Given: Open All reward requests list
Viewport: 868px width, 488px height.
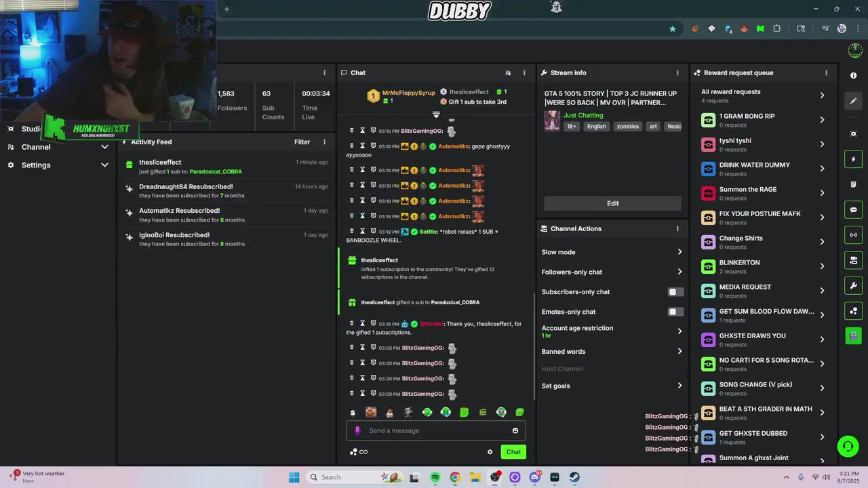Looking at the screenshot, I should coord(764,96).
